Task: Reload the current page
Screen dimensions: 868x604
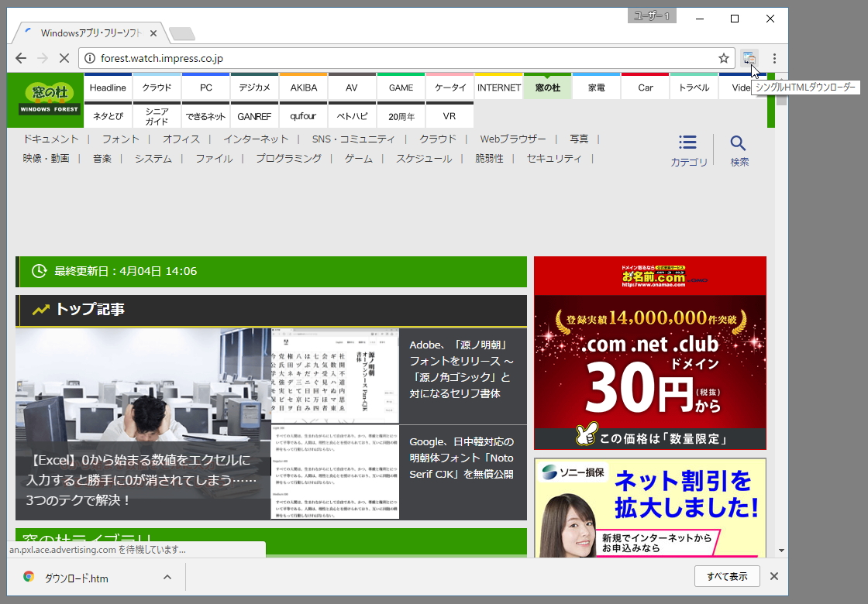Action: coord(64,58)
